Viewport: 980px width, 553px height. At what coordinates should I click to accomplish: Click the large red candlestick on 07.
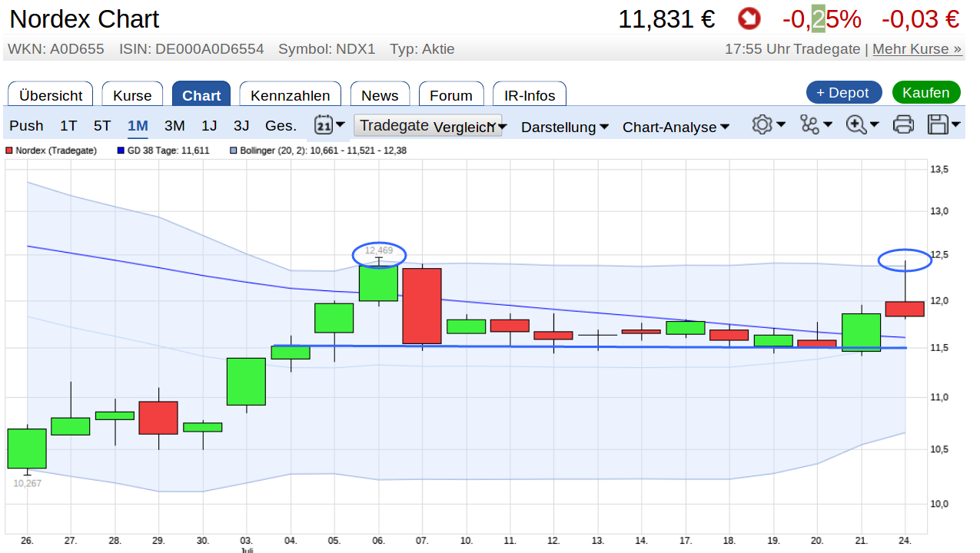pyautogui.click(x=422, y=306)
